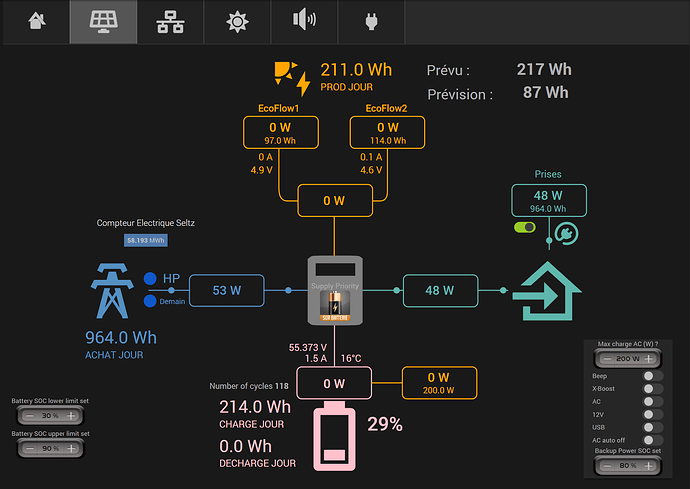Click the EcoFlow2 4.6 V reading
Image resolution: width=690 pixels, height=489 pixels.
point(371,170)
